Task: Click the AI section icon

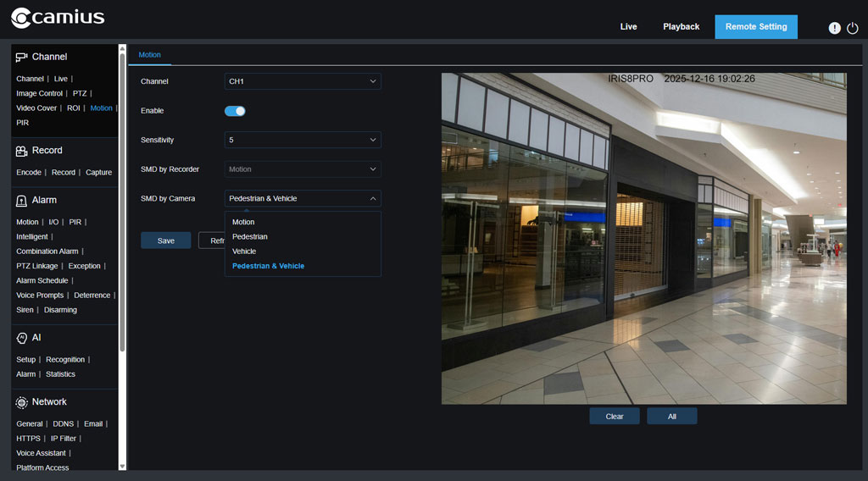Action: 21,338
